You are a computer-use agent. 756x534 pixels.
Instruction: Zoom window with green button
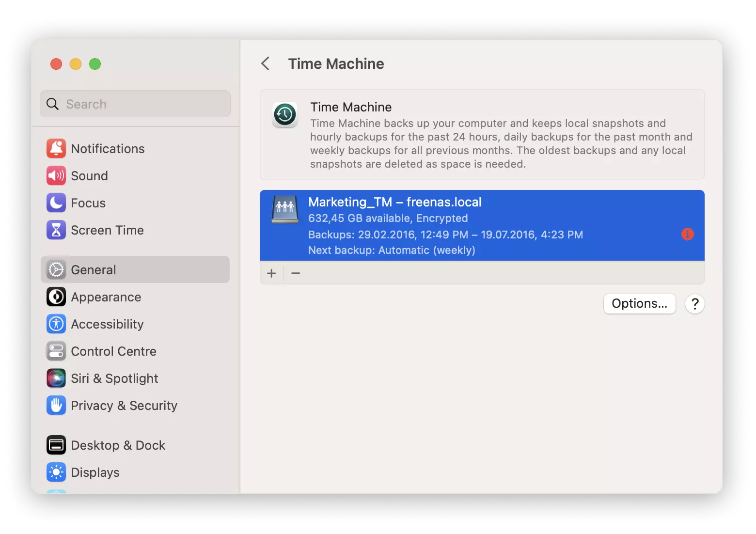tap(95, 64)
